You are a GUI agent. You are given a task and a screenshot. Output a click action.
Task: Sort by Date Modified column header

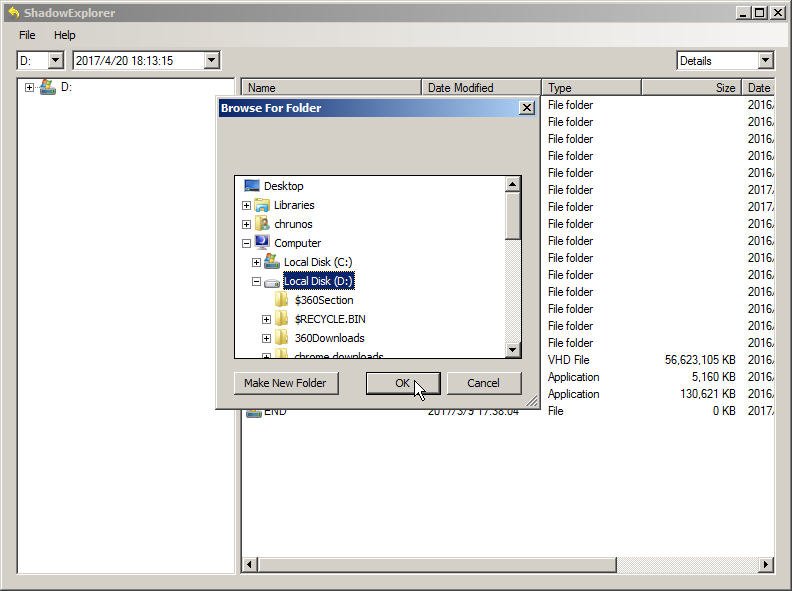[x=481, y=87]
